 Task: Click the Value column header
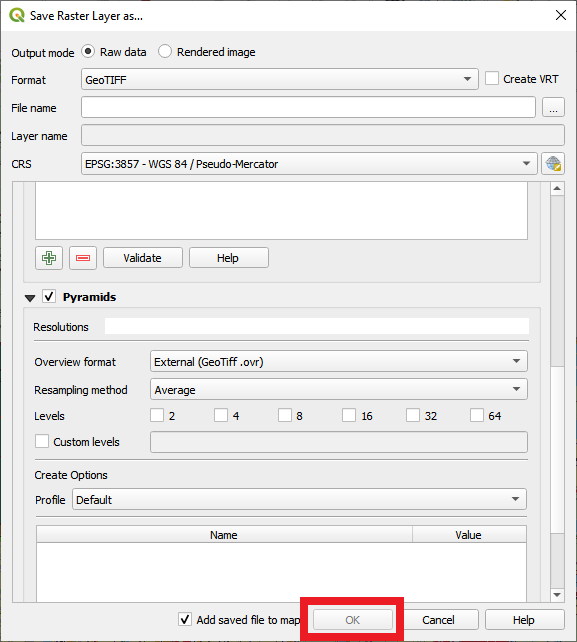tap(469, 534)
